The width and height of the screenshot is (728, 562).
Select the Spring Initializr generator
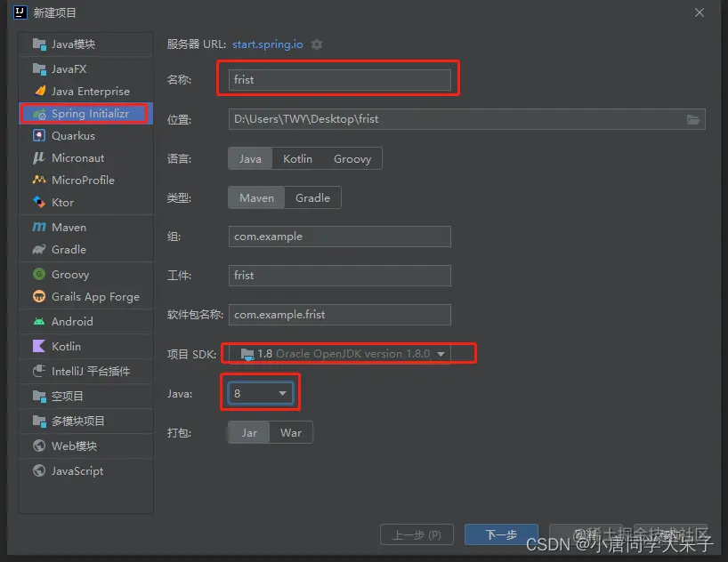(85, 113)
